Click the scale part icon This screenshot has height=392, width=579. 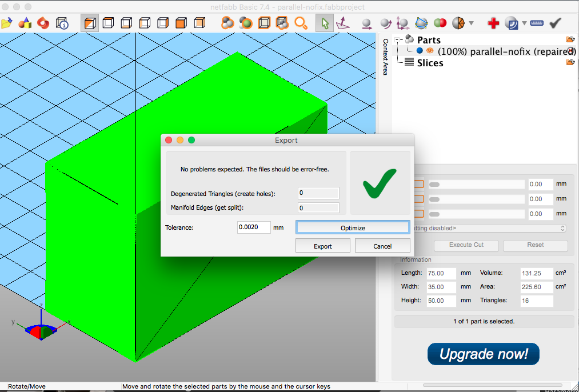coord(403,23)
